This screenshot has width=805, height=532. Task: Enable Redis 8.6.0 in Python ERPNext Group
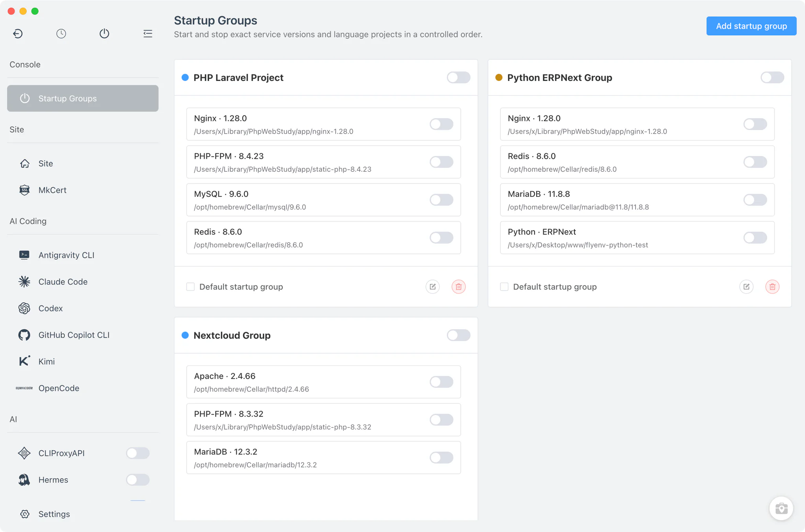click(x=755, y=162)
